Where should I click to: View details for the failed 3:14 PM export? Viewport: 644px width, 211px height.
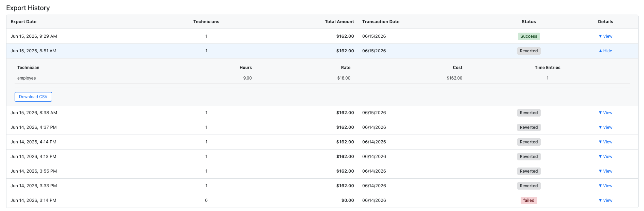click(605, 200)
